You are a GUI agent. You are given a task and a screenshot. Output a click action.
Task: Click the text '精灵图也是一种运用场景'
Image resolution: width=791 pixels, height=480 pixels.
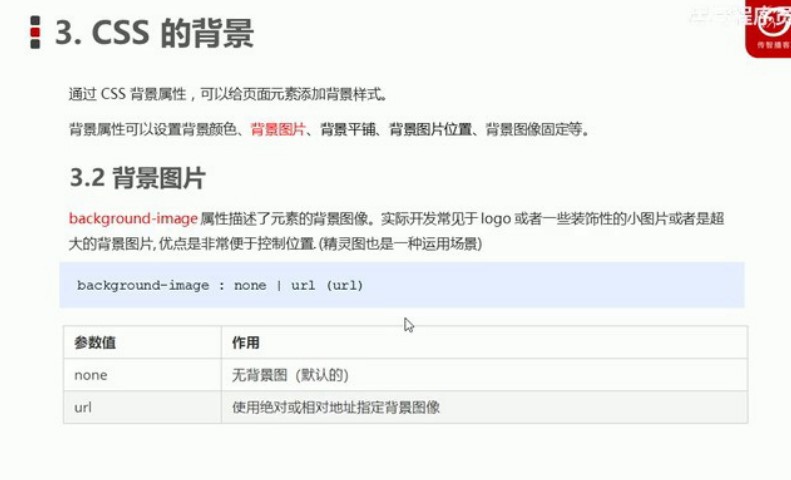400,244
